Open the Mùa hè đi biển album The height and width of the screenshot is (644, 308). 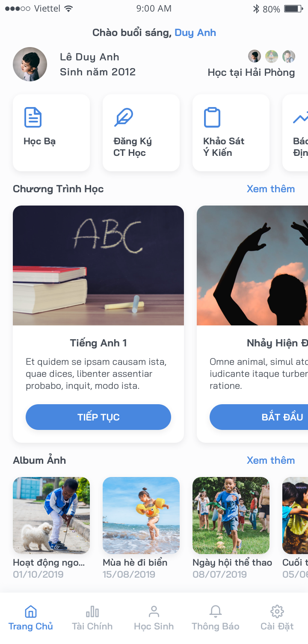click(x=141, y=516)
